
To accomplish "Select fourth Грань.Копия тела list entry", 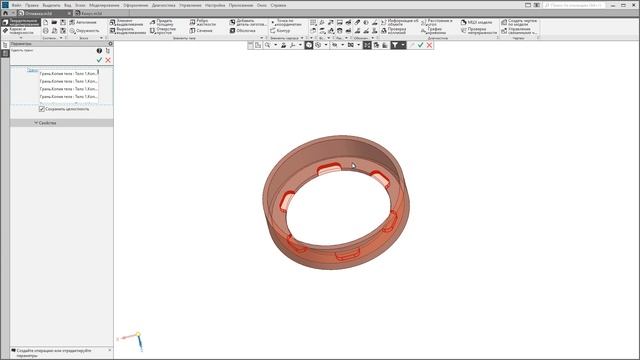I will point(69,96).
